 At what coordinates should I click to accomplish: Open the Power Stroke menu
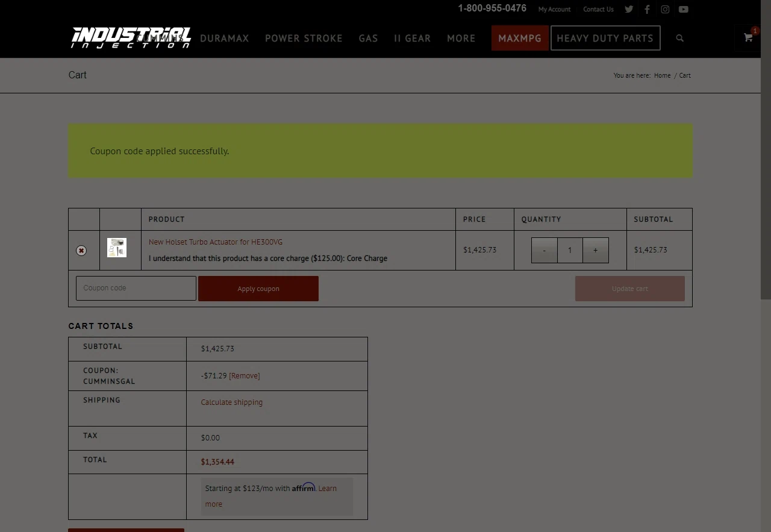click(x=304, y=38)
